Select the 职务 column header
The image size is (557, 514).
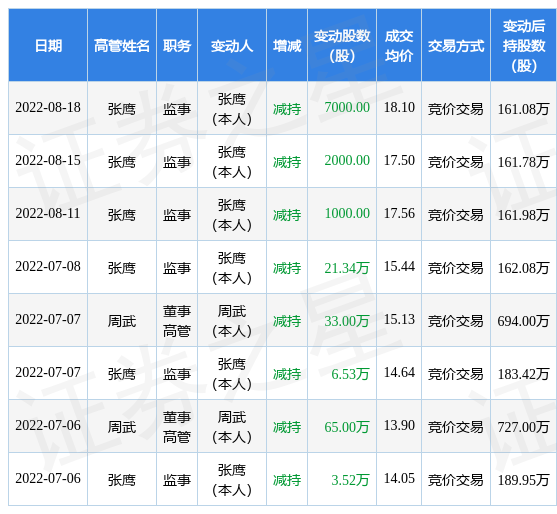(177, 46)
